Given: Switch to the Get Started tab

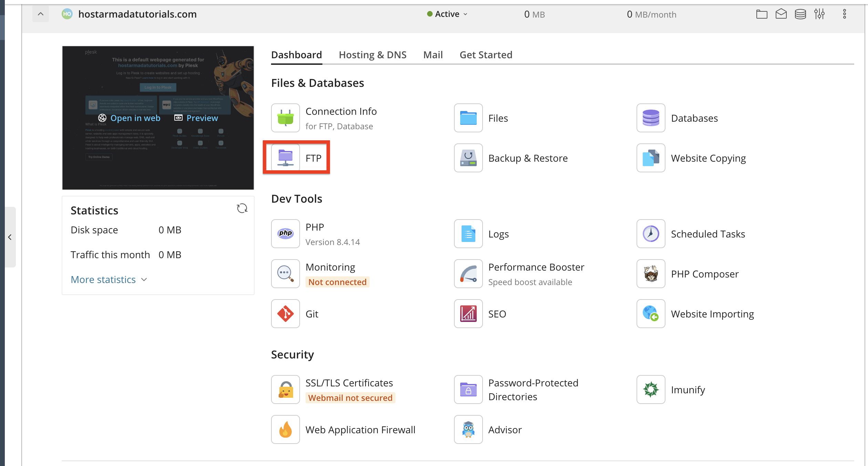Looking at the screenshot, I should [486, 55].
